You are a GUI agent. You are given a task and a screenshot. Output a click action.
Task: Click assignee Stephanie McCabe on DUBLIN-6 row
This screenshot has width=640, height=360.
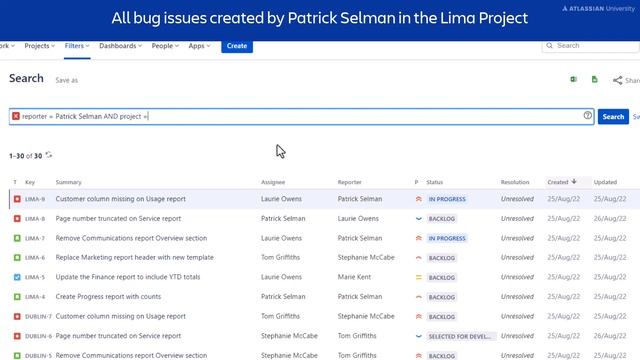(289, 336)
